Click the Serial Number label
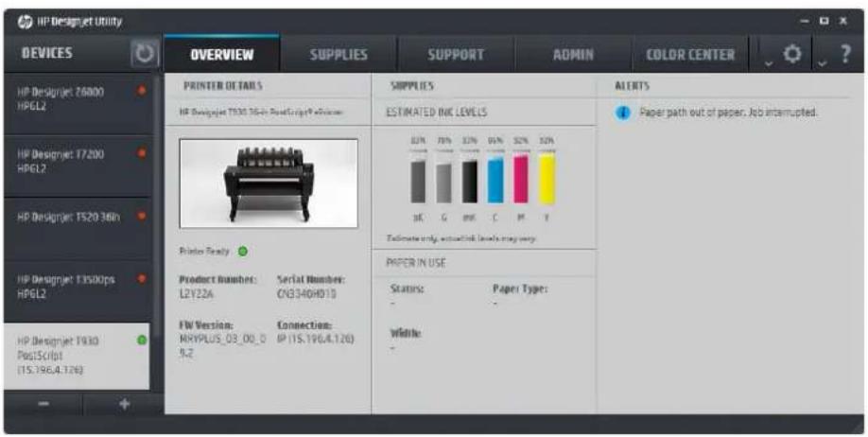868x437 pixels. pyautogui.click(x=310, y=279)
